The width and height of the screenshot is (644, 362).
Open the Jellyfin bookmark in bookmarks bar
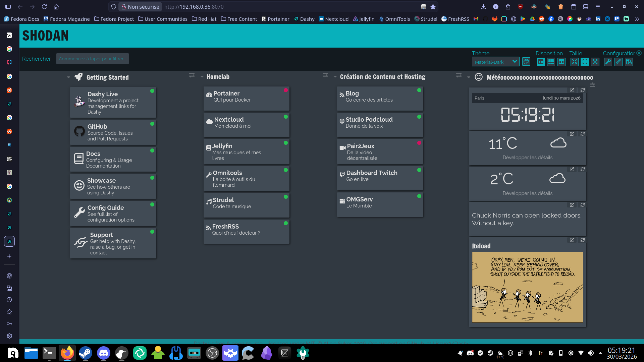point(364,19)
